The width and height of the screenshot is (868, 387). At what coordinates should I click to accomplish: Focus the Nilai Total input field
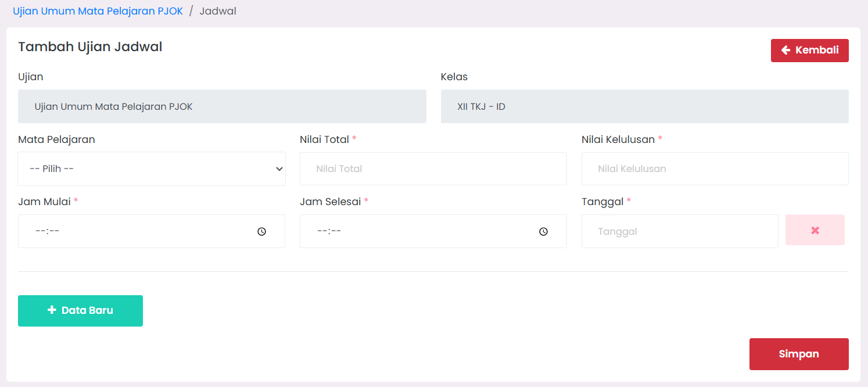[x=433, y=169]
